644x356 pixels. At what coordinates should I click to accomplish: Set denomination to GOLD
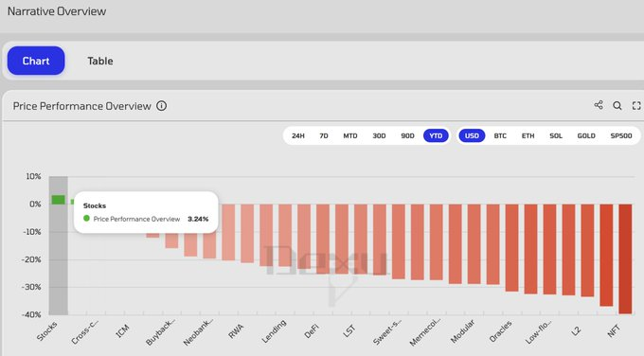coord(586,136)
